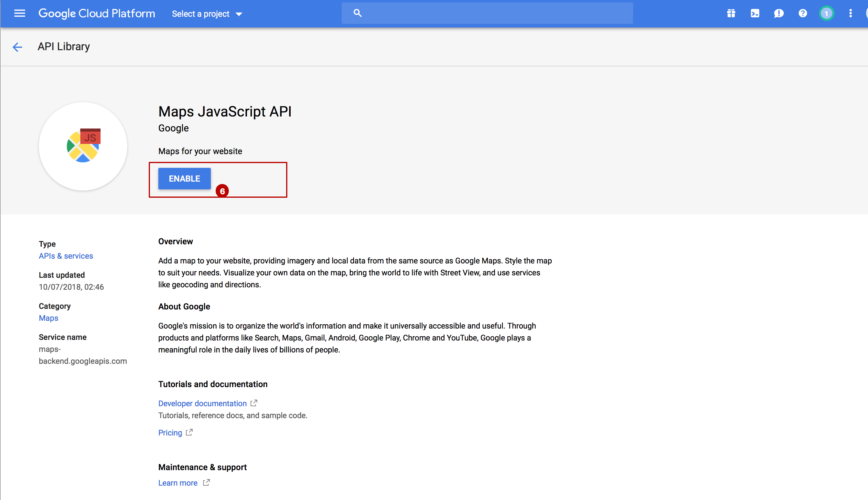The height and width of the screenshot is (500, 868).
Task: Click external link icon beside Pricing
Action: (189, 432)
